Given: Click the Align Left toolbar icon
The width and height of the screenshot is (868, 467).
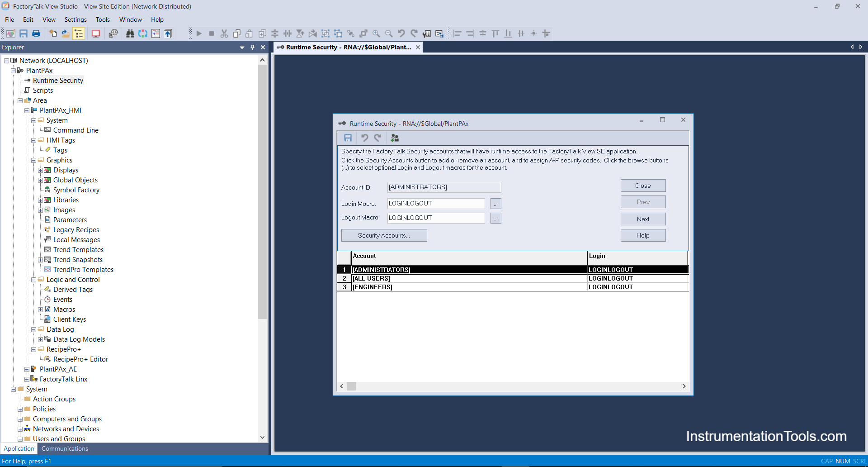Looking at the screenshot, I should tap(458, 33).
